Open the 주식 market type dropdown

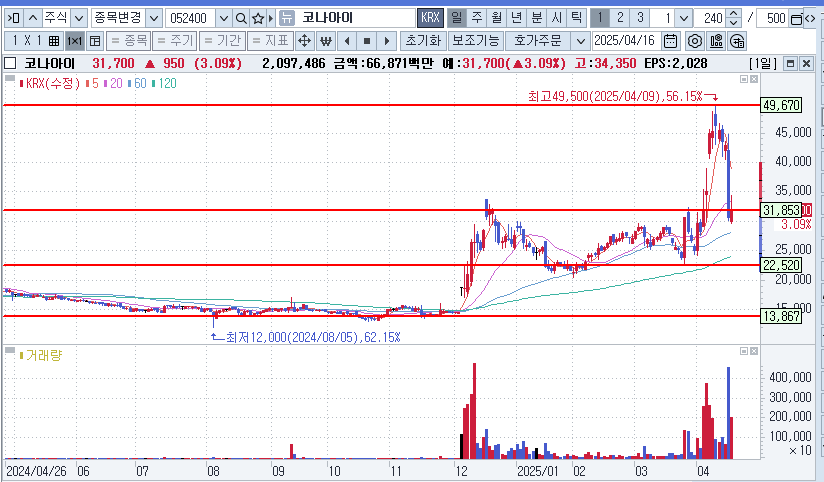pos(79,18)
